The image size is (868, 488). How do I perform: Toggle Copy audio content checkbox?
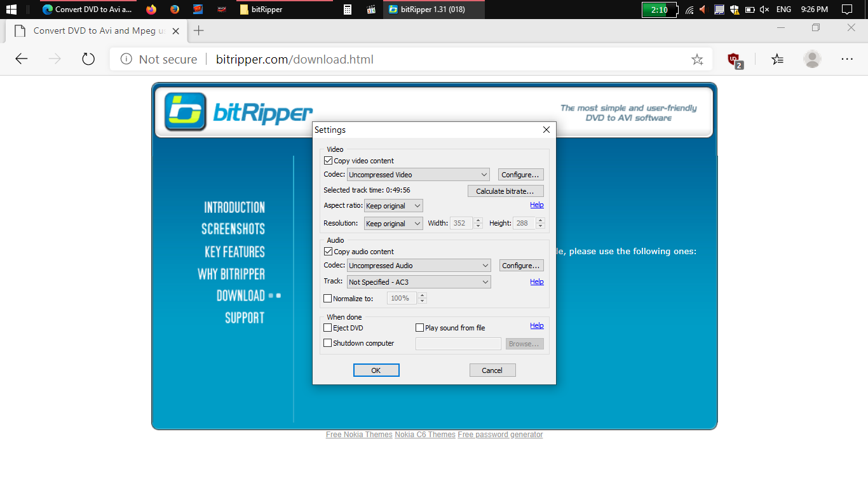tap(328, 252)
